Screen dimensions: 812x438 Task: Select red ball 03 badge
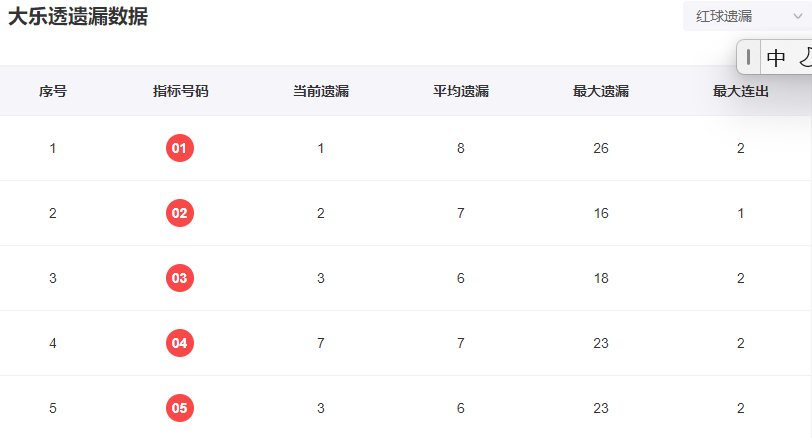(x=180, y=278)
